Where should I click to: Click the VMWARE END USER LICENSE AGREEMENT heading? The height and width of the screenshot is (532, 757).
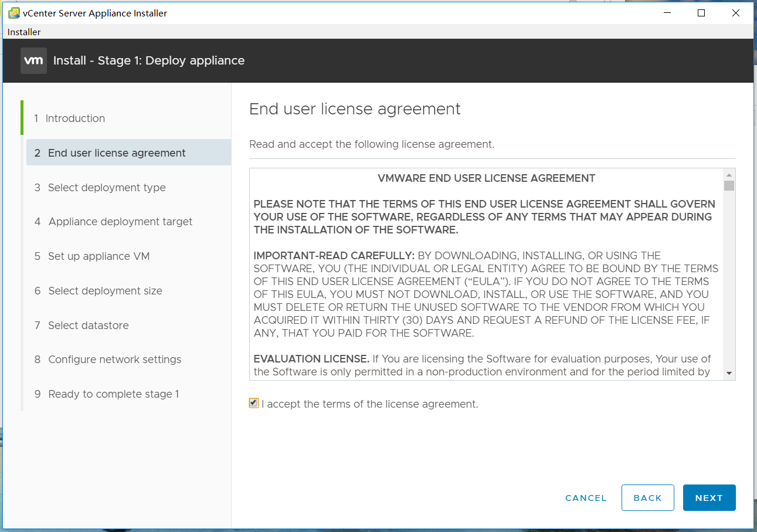click(x=487, y=178)
